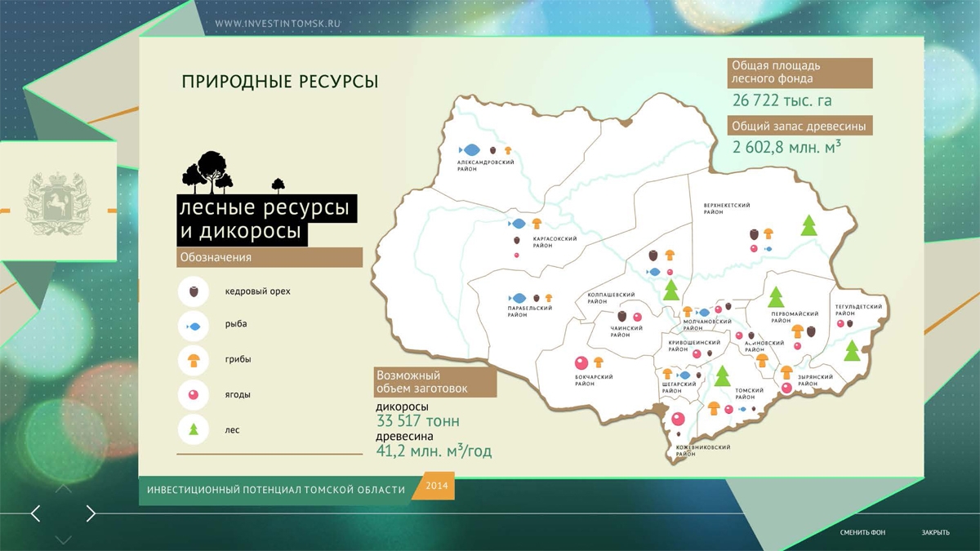Click the orange 2014 year tab
The width and height of the screenshot is (980, 551).
coord(437,487)
